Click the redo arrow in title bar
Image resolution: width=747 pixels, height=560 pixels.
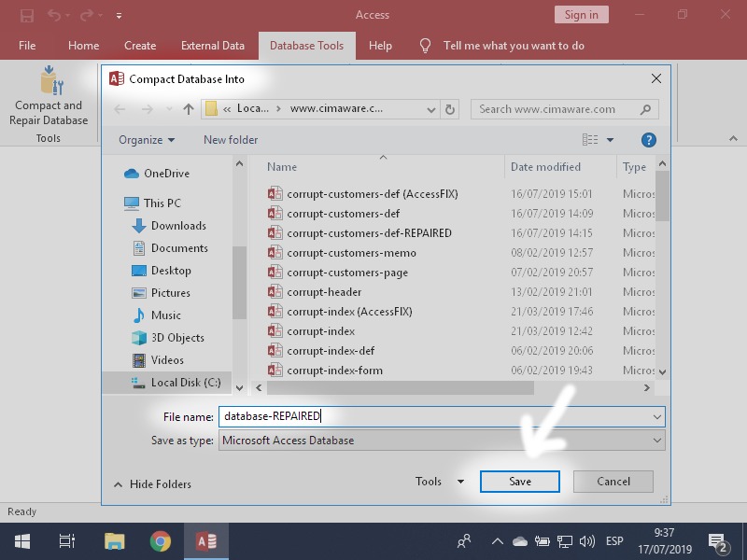pyautogui.click(x=87, y=15)
